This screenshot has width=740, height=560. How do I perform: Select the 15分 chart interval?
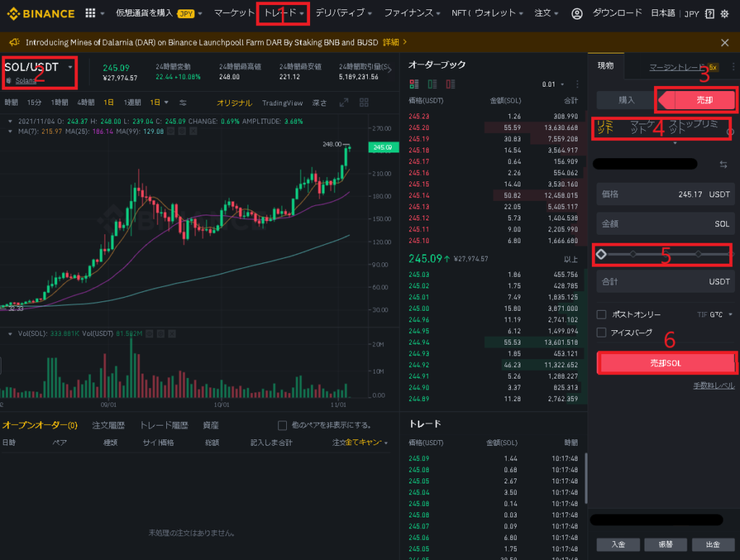(34, 103)
